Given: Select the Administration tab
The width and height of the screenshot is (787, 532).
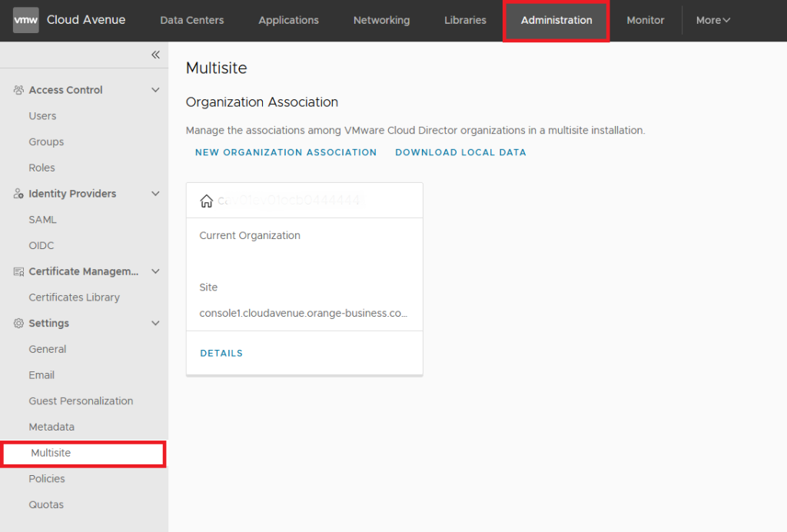Looking at the screenshot, I should tap(556, 20).
